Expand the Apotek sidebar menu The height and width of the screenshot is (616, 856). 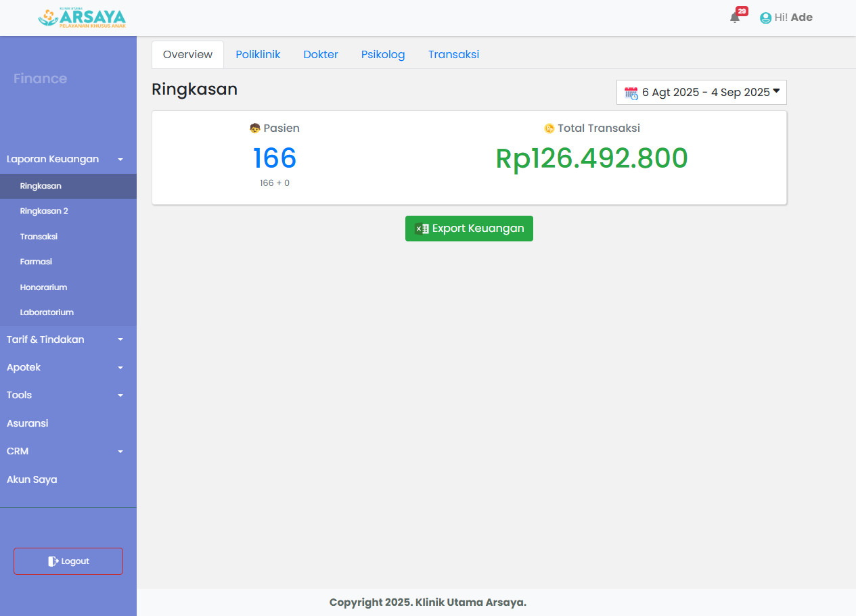pos(65,367)
